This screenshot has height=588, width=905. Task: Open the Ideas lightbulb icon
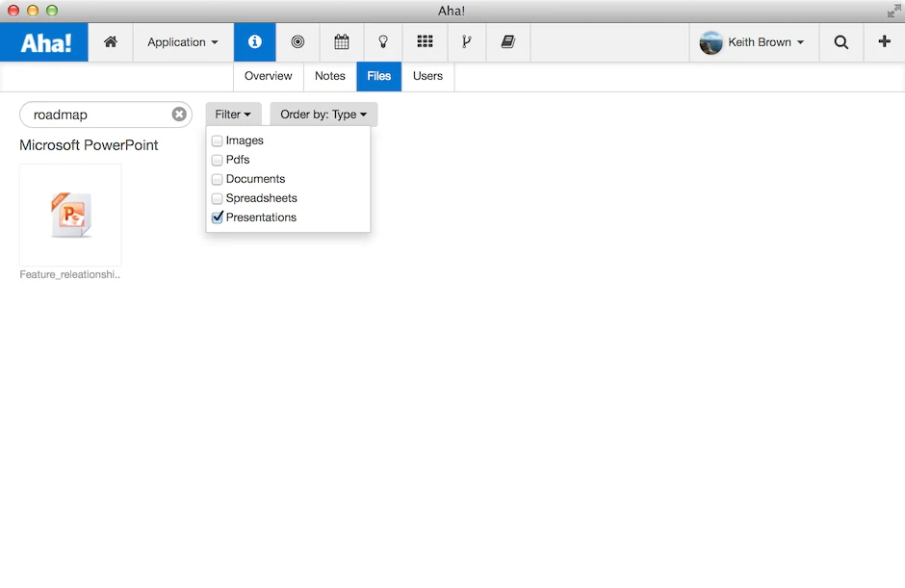click(382, 41)
